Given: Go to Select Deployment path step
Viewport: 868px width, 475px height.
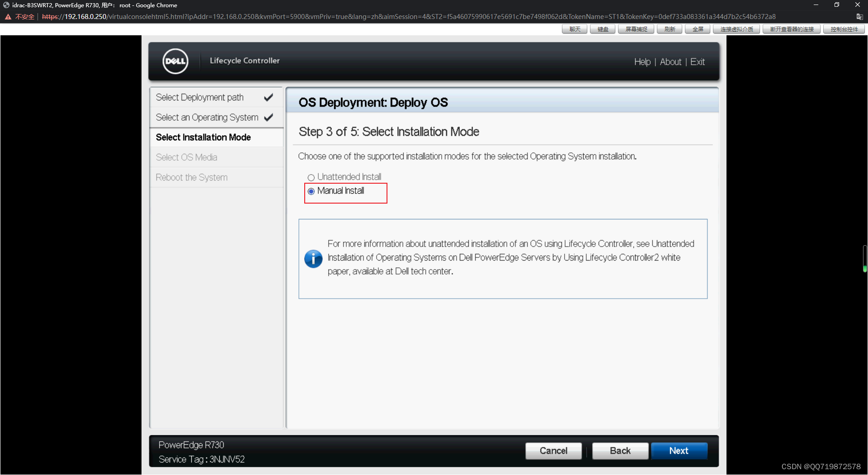Looking at the screenshot, I should pos(216,97).
